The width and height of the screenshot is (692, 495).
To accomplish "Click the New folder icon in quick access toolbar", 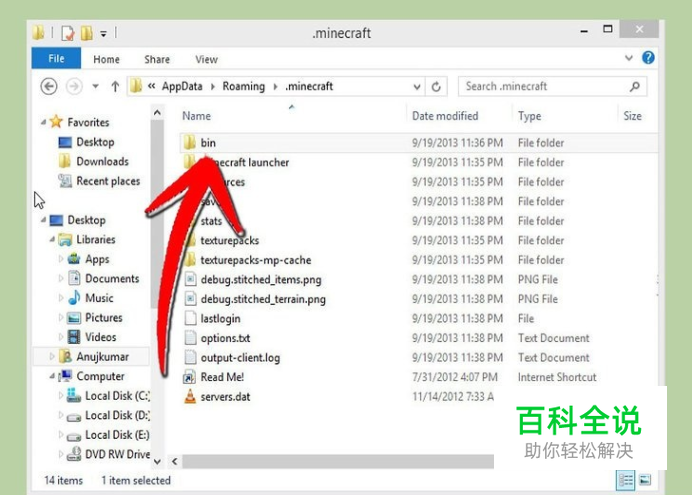I will point(86,33).
